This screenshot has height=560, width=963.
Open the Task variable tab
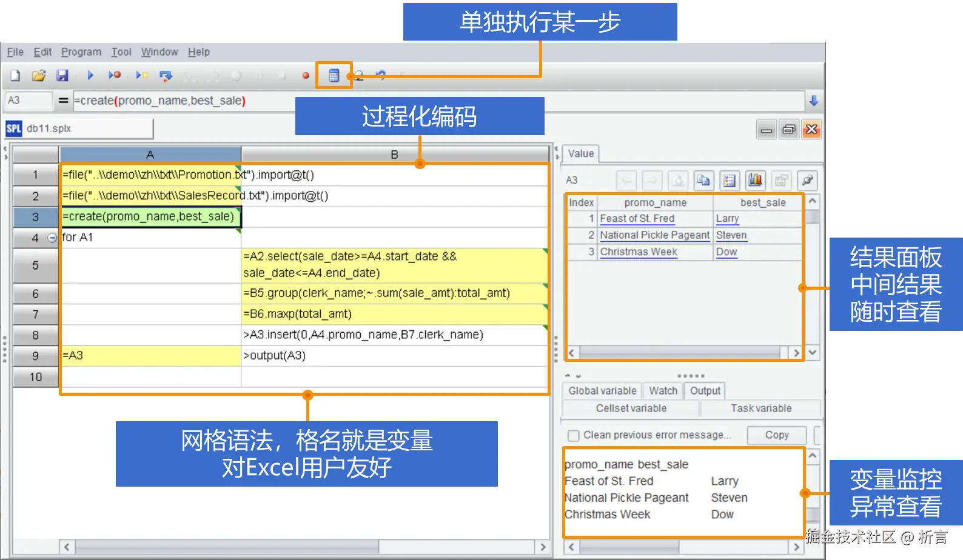761,408
